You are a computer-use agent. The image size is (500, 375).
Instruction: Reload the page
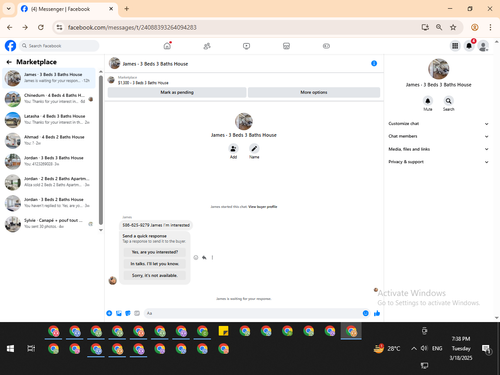[x=41, y=27]
